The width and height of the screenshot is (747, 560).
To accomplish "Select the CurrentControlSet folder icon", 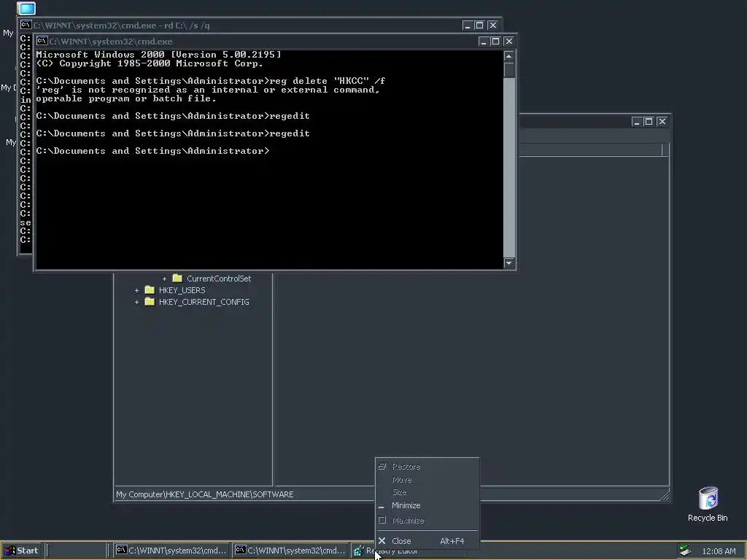I will [x=177, y=278].
